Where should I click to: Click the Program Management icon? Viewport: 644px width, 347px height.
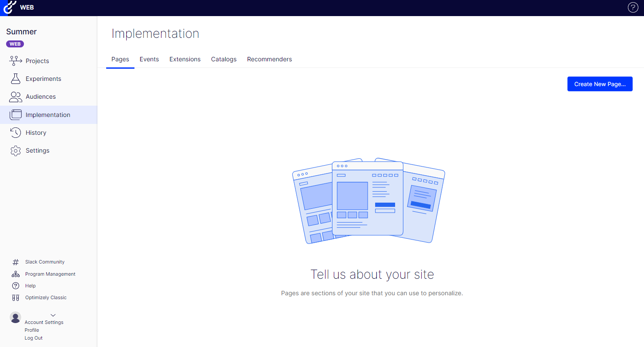tap(15, 274)
